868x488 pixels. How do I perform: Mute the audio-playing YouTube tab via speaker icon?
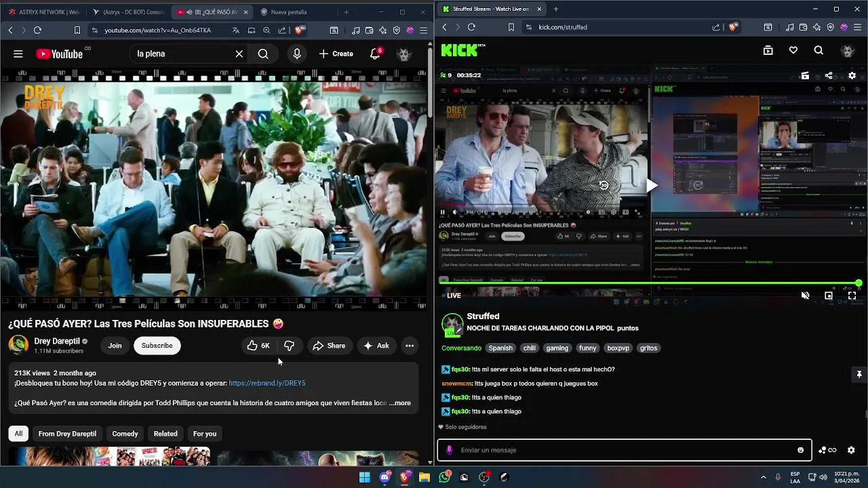(189, 12)
